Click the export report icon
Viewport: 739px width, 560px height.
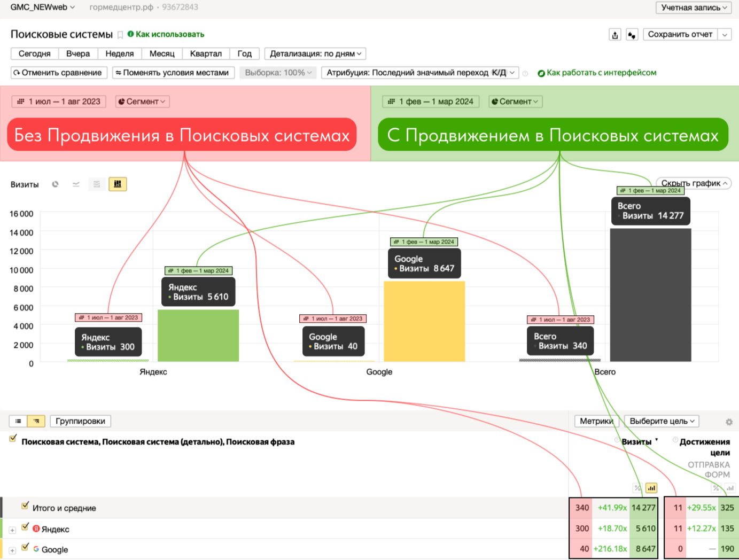[615, 35]
